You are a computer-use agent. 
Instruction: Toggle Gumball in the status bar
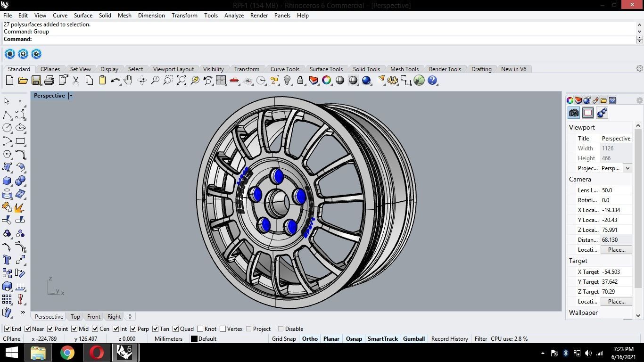(414, 339)
